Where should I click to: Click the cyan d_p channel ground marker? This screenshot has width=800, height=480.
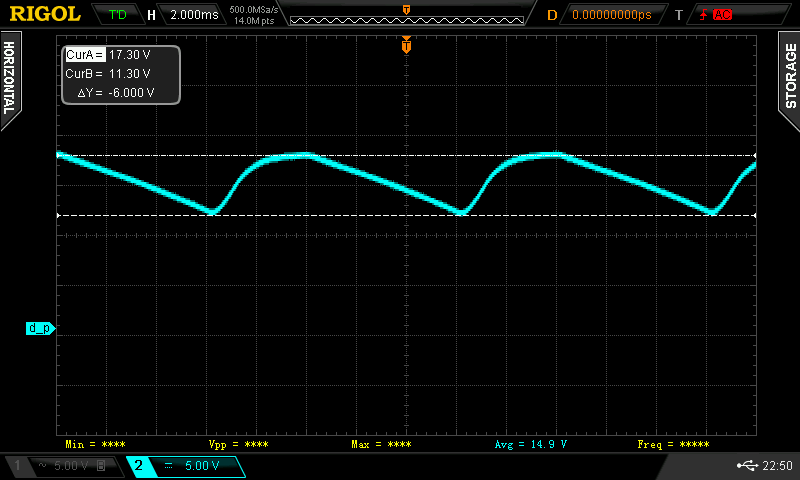(40, 328)
